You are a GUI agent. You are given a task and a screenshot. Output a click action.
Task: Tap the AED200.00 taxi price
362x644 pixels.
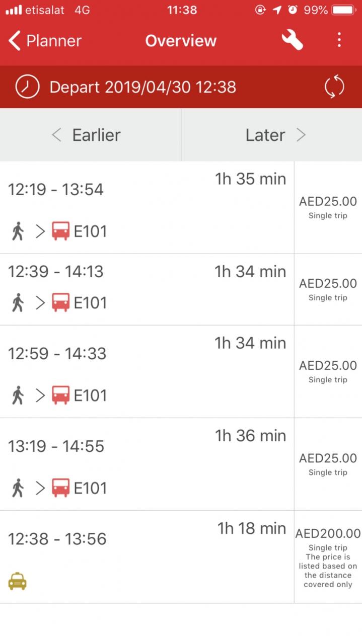[x=328, y=533]
